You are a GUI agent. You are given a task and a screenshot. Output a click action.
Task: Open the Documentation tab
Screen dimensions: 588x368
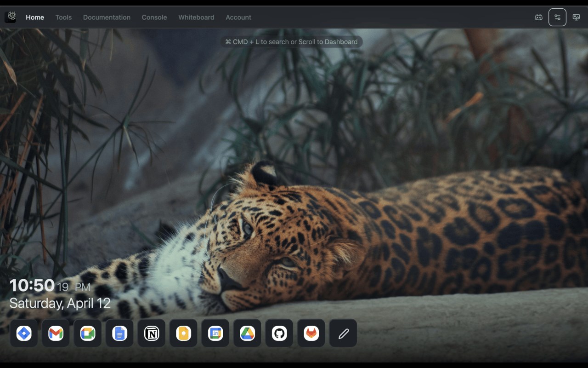point(107,17)
